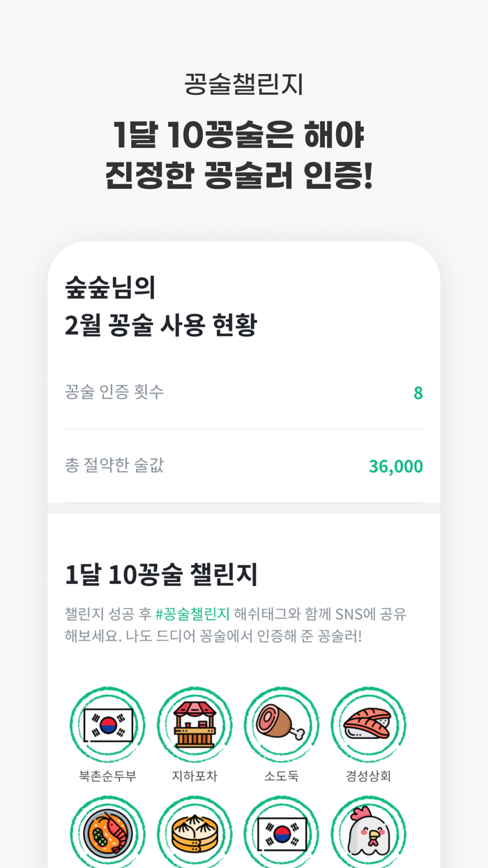The width and height of the screenshot is (488, 868).
Task: Select the challenge slogan headline text
Action: click(x=243, y=154)
